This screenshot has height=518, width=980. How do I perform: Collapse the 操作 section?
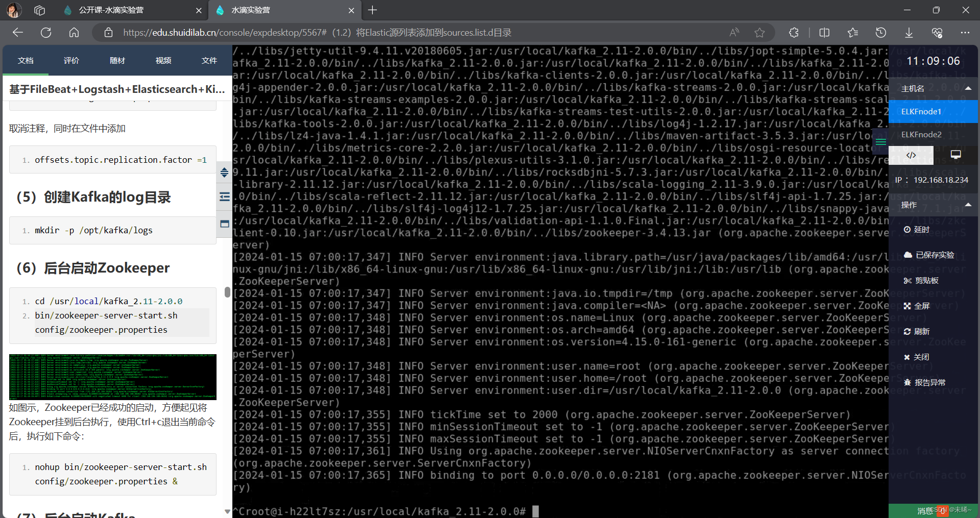968,205
